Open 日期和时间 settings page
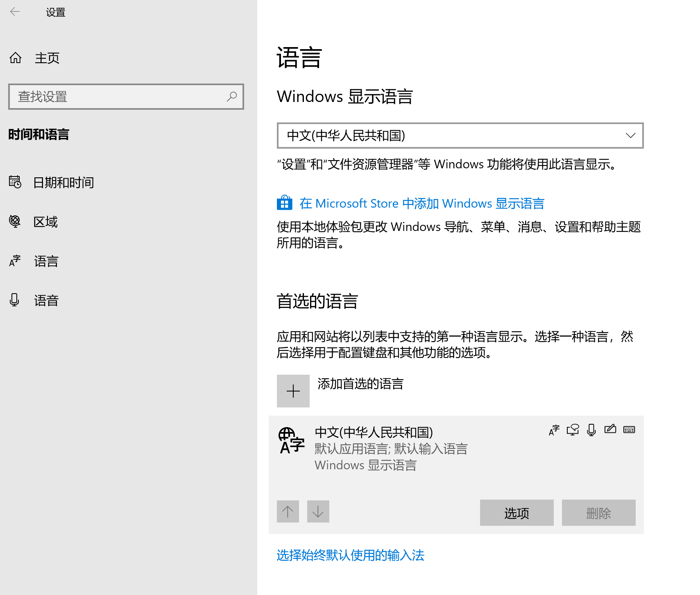 point(63,182)
